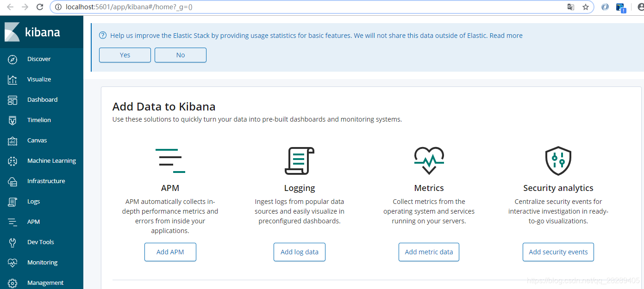This screenshot has height=289, width=644.
Task: Click the APM card title
Action: coord(170,188)
